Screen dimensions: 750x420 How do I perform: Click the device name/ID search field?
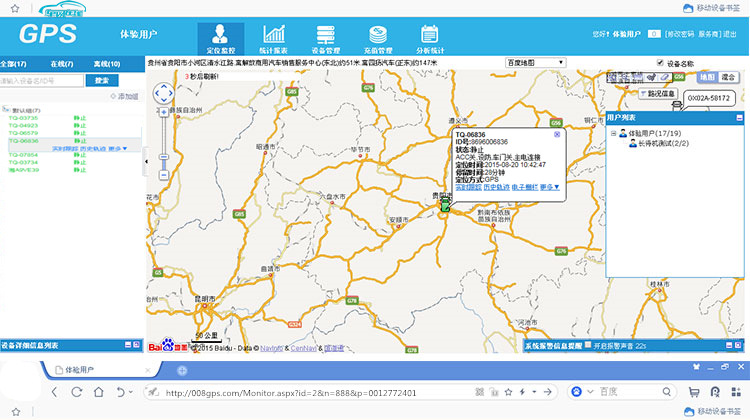point(42,81)
